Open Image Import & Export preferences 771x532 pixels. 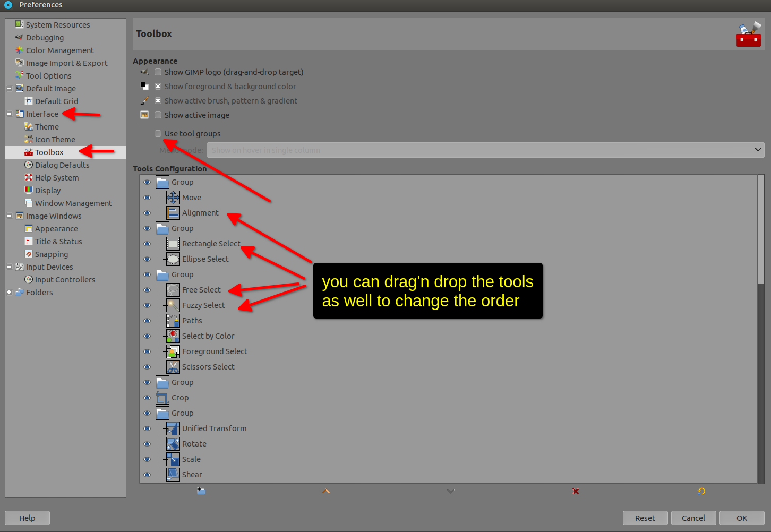tap(66, 63)
